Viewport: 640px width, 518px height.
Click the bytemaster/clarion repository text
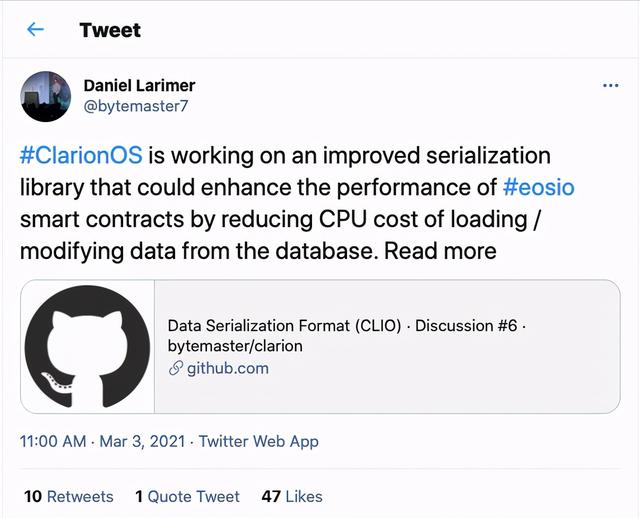point(235,346)
